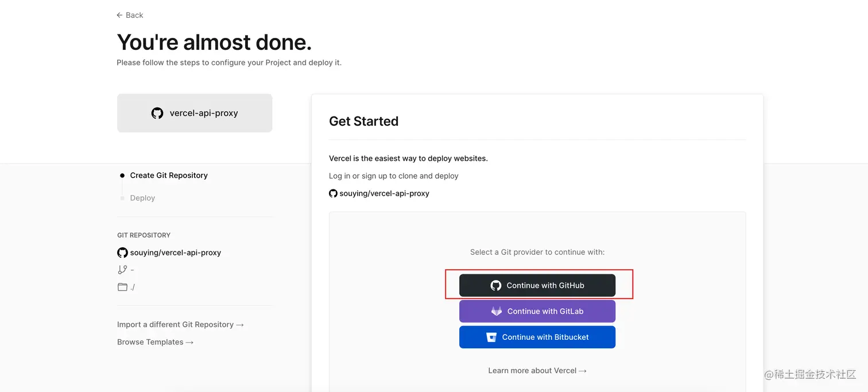Click the GIT REPOSITORY label
This screenshot has height=392, width=868.
[144, 235]
